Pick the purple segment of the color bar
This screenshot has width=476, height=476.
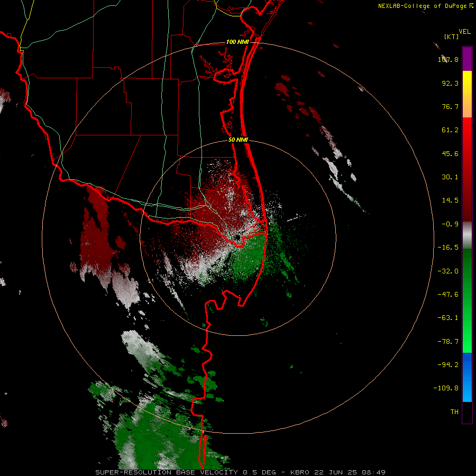point(467,59)
